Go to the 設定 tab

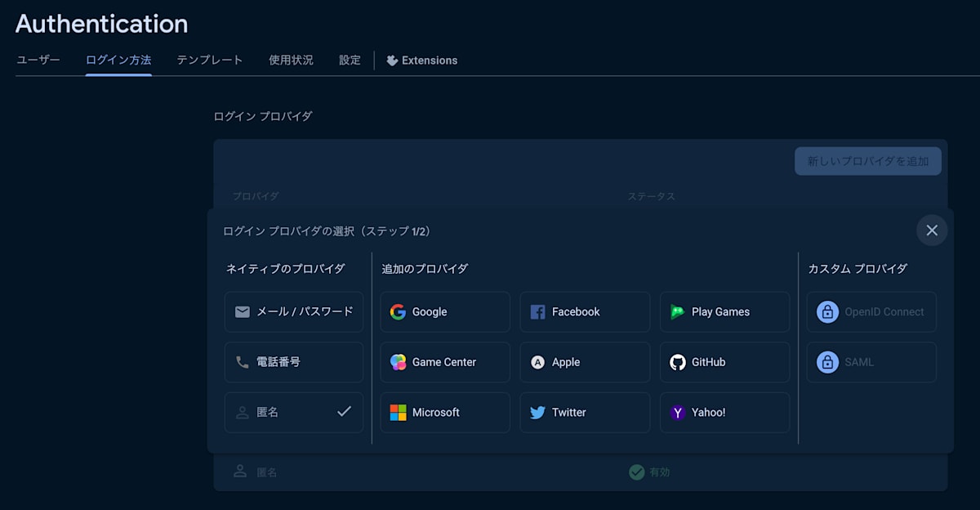point(350,60)
